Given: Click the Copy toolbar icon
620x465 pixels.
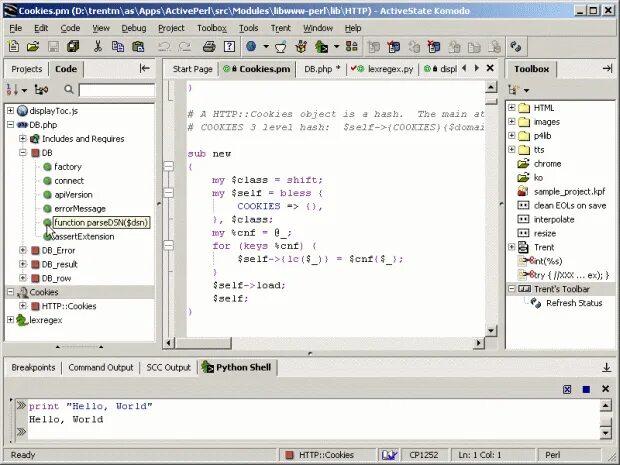Looking at the screenshot, I should coord(117,47).
